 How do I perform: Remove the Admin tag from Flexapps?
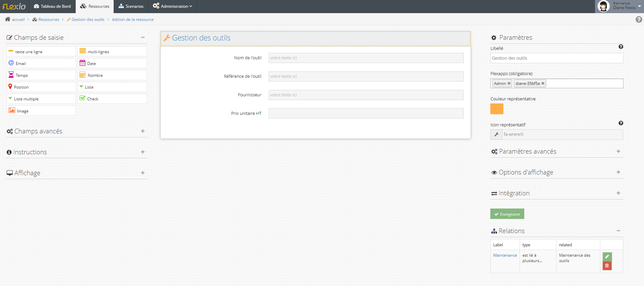(x=509, y=84)
